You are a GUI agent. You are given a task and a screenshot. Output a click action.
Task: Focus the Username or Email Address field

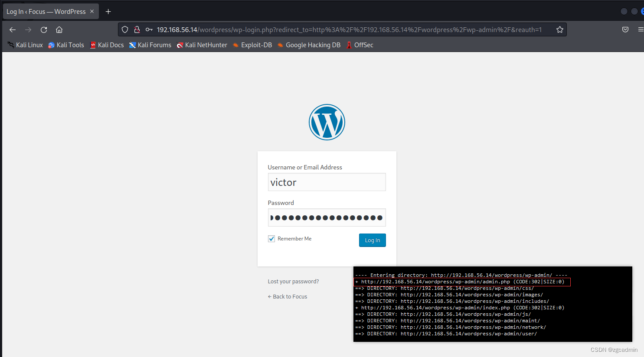coord(327,182)
